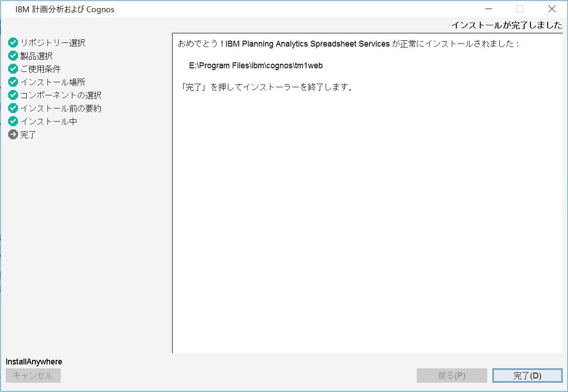Click the install path E:\Program Files\ibm\cognos\tm1web

[x=256, y=66]
